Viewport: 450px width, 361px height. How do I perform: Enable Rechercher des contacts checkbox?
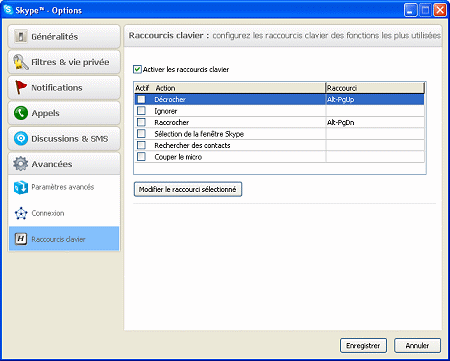point(141,145)
